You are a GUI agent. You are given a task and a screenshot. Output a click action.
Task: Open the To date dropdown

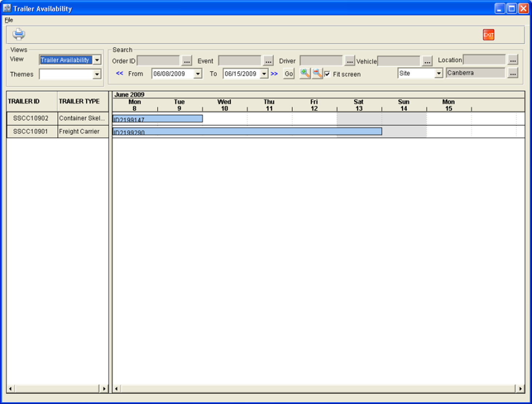[x=264, y=74]
